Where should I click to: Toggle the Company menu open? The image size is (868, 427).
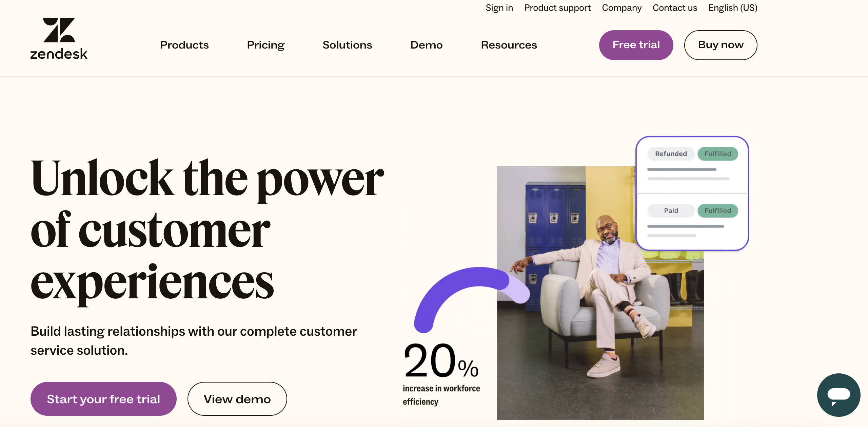(622, 8)
